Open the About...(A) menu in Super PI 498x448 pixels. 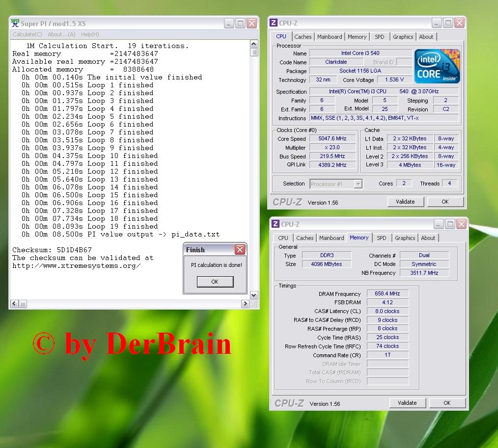coord(61,34)
